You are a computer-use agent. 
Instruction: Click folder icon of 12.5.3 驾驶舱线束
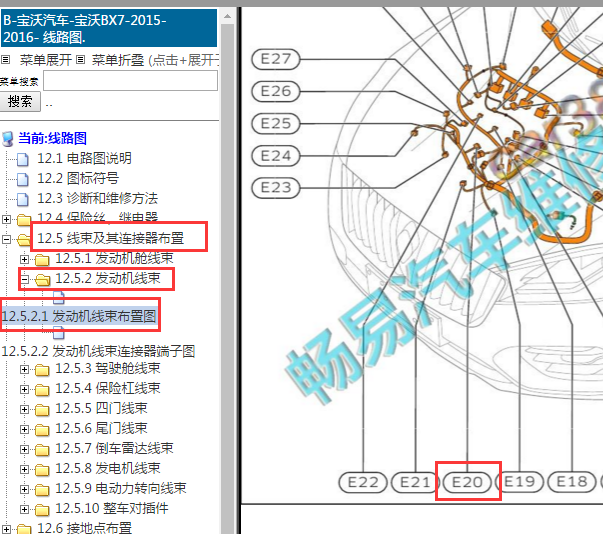[42, 370]
